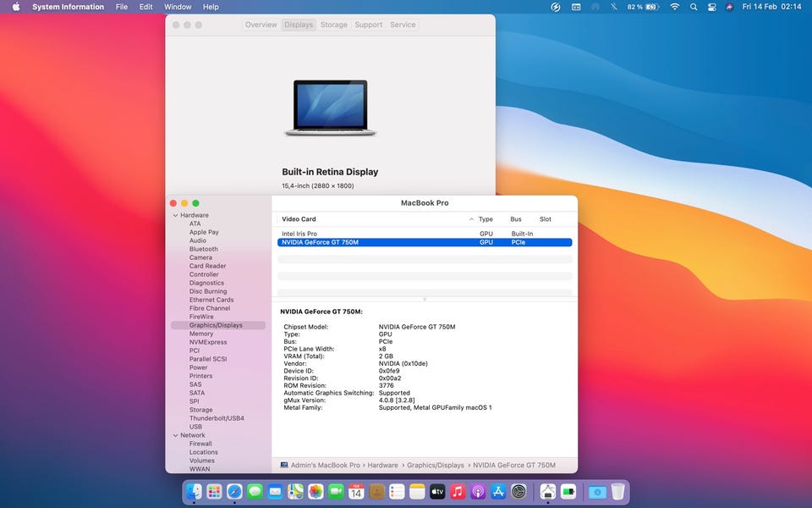Open System Preferences gear in Dock

click(518, 491)
